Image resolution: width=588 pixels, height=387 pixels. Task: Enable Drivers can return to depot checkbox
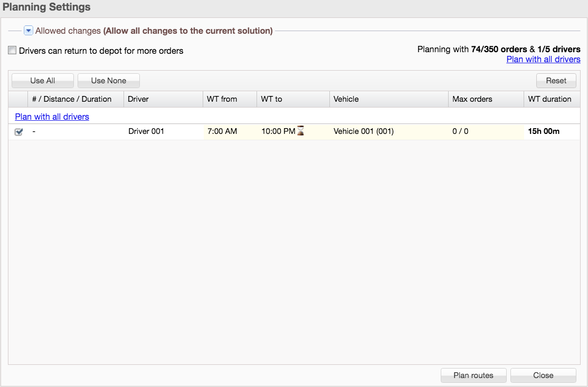tap(12, 51)
